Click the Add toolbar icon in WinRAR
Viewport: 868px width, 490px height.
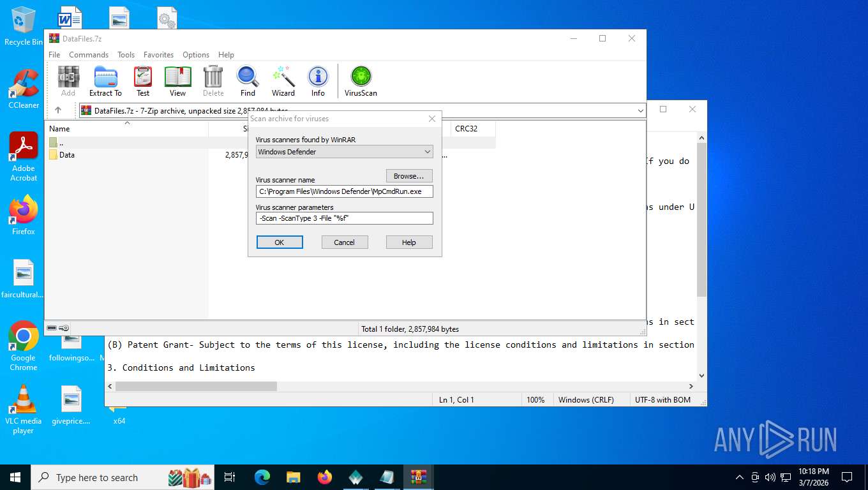tap(68, 81)
